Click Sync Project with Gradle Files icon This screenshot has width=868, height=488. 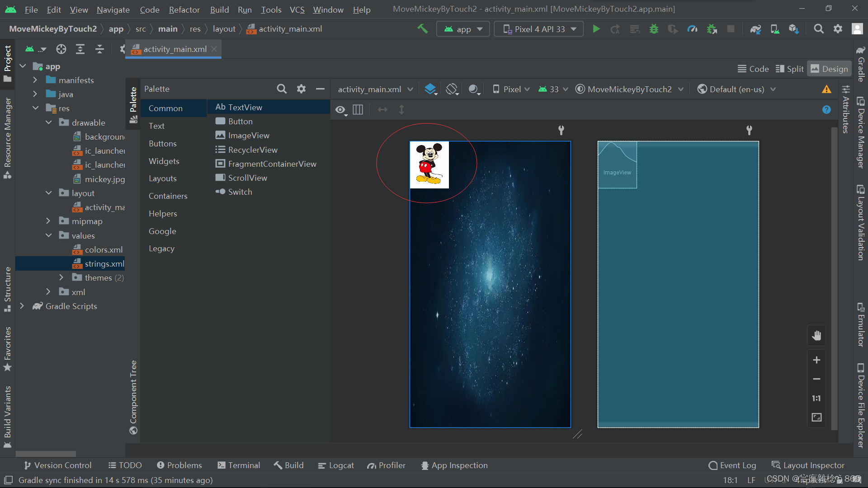coord(755,29)
